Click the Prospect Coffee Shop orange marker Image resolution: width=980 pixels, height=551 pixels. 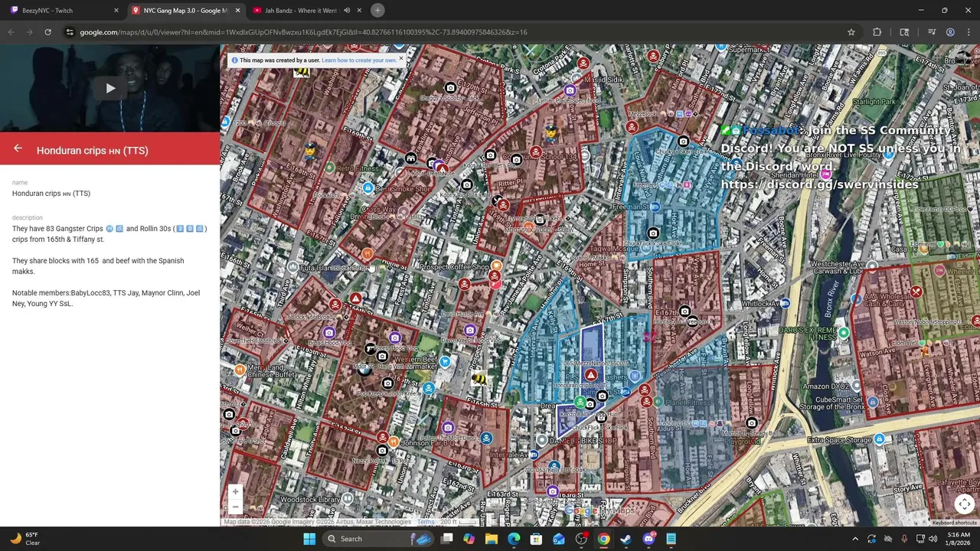point(496,266)
